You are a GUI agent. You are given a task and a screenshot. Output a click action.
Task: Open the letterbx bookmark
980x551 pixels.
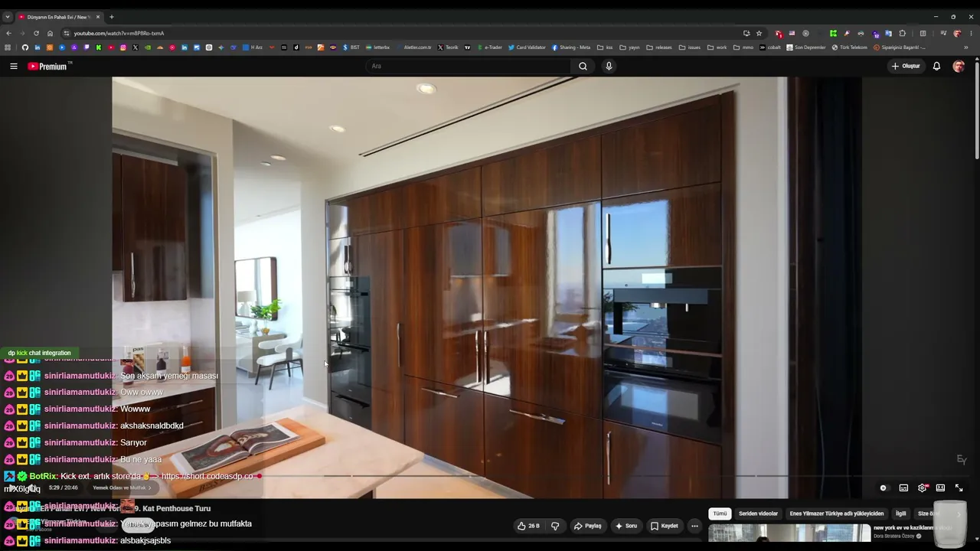(x=377, y=47)
